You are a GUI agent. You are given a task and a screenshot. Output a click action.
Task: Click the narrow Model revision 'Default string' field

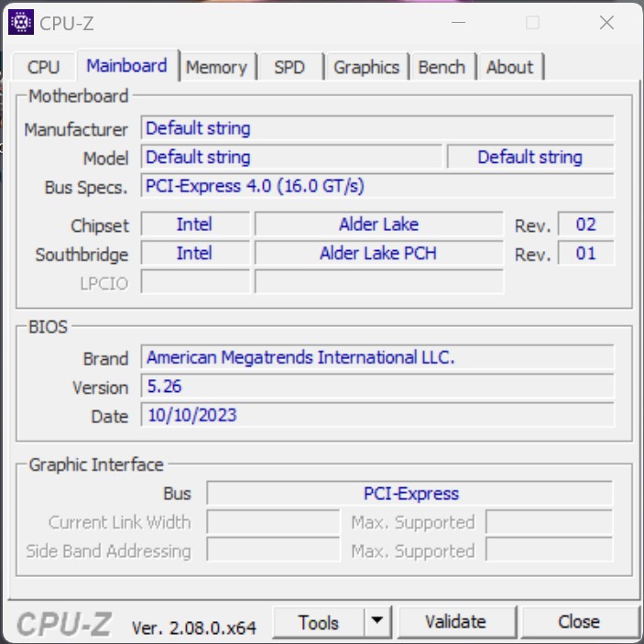click(530, 157)
